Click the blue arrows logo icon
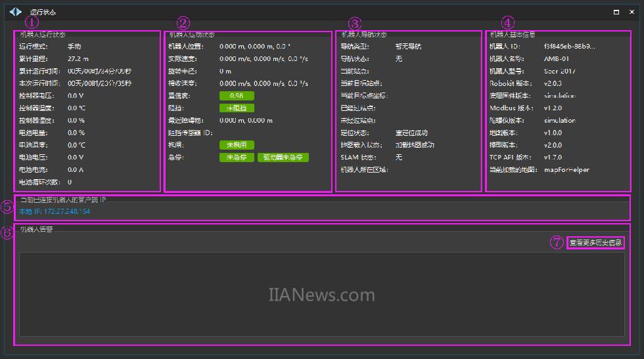Screen dimensions: 644x359 (15, 11)
